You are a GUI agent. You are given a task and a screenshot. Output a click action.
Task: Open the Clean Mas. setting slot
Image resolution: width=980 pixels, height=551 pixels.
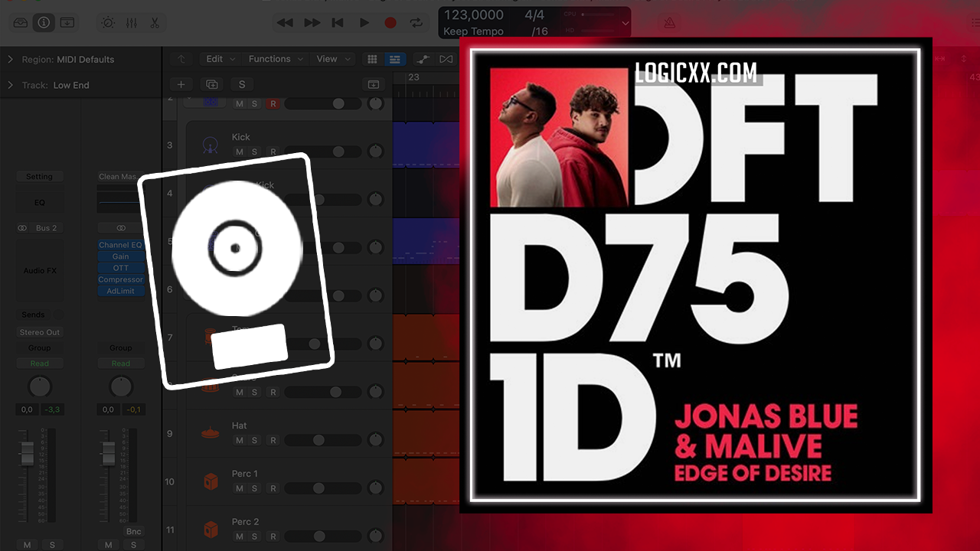coord(120,177)
